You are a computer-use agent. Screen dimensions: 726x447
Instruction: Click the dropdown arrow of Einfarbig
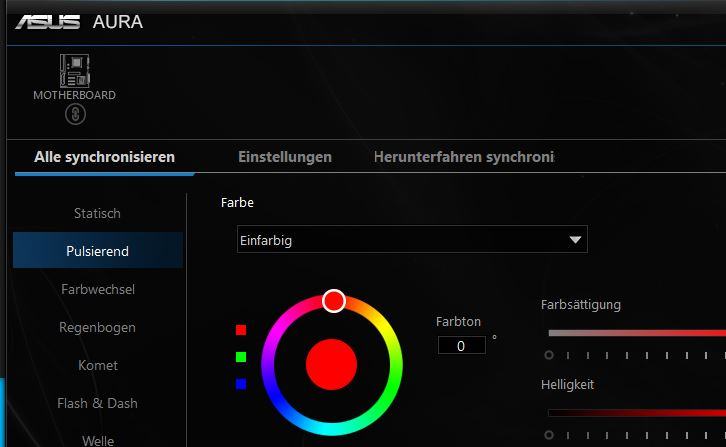coord(575,239)
